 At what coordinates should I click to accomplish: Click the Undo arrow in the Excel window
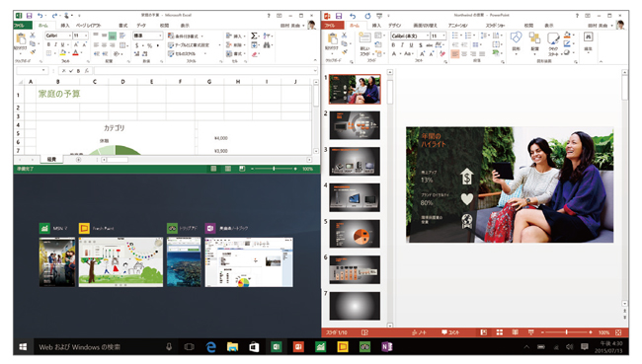[40, 16]
